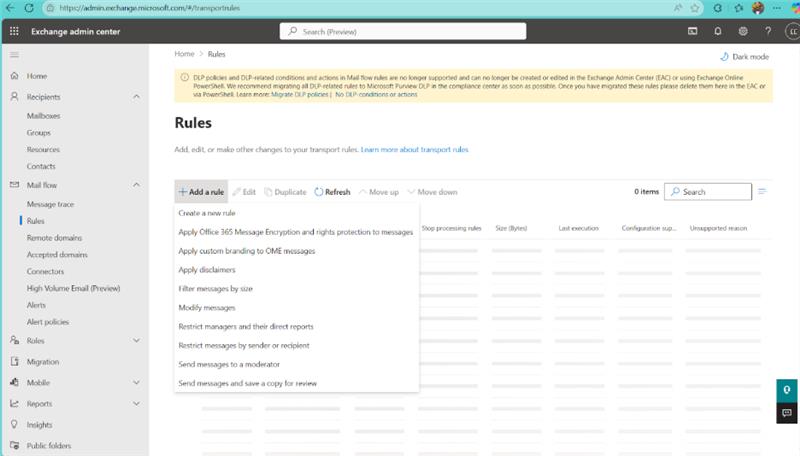Open Accepted domains in sidebar
Screen dimensions: 800x456
[x=57, y=255]
